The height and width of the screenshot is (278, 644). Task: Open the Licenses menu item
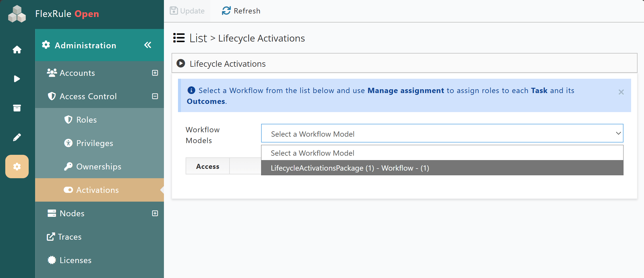click(x=100, y=260)
